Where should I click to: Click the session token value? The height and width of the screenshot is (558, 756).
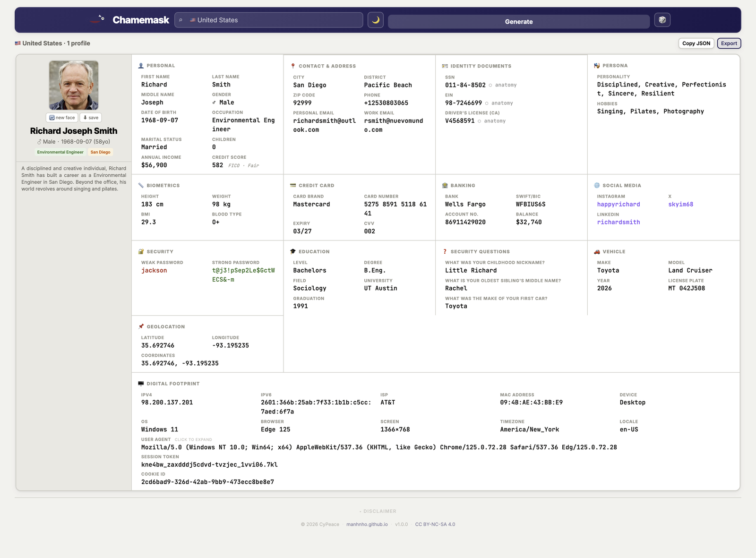click(x=209, y=465)
